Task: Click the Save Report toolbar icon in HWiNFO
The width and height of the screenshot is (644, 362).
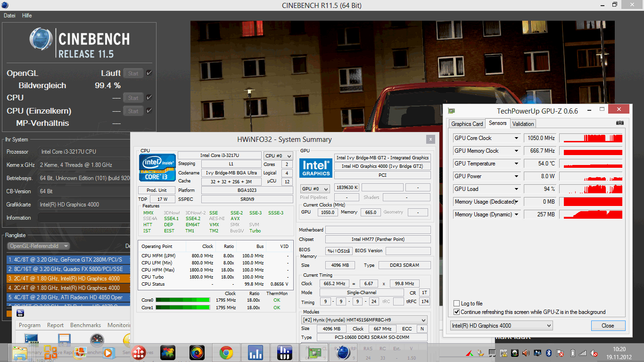Action: point(65,340)
